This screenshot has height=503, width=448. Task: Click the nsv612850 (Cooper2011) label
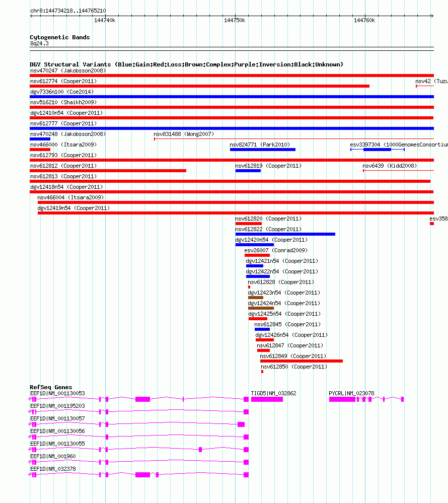click(294, 367)
